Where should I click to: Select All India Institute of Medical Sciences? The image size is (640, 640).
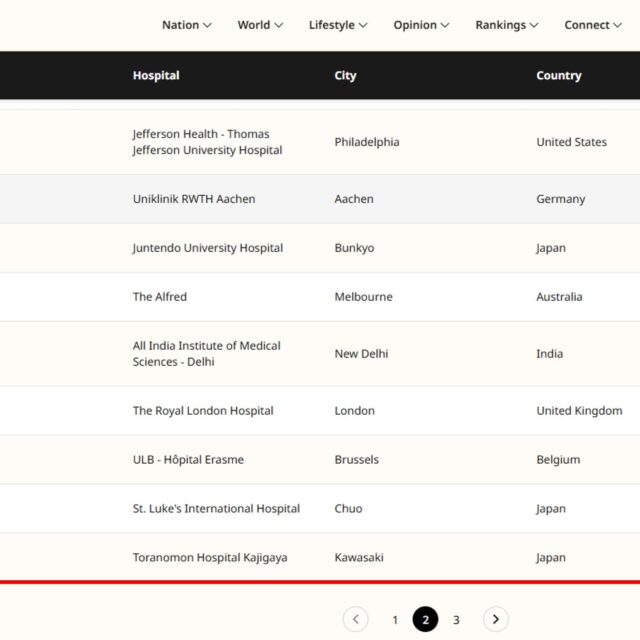[206, 354]
